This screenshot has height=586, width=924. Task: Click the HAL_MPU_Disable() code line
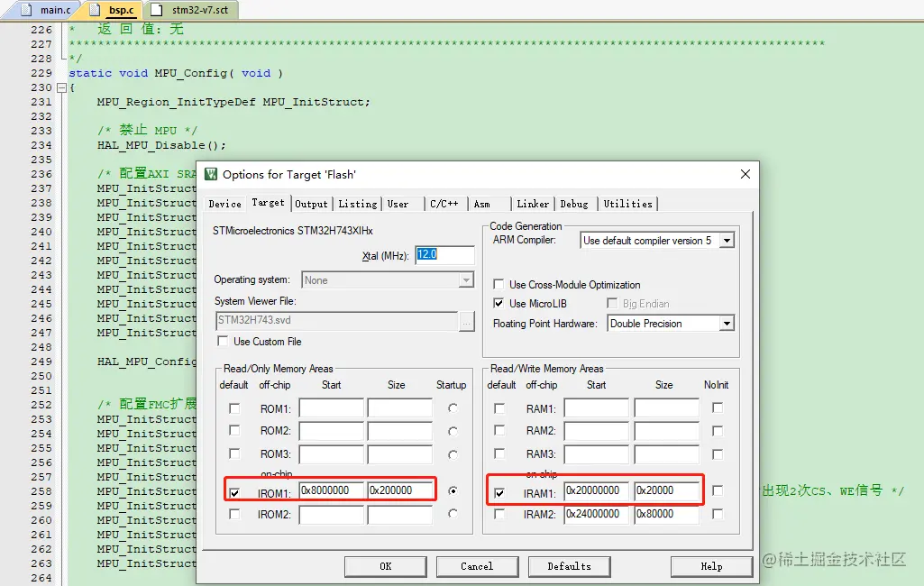pyautogui.click(x=161, y=145)
